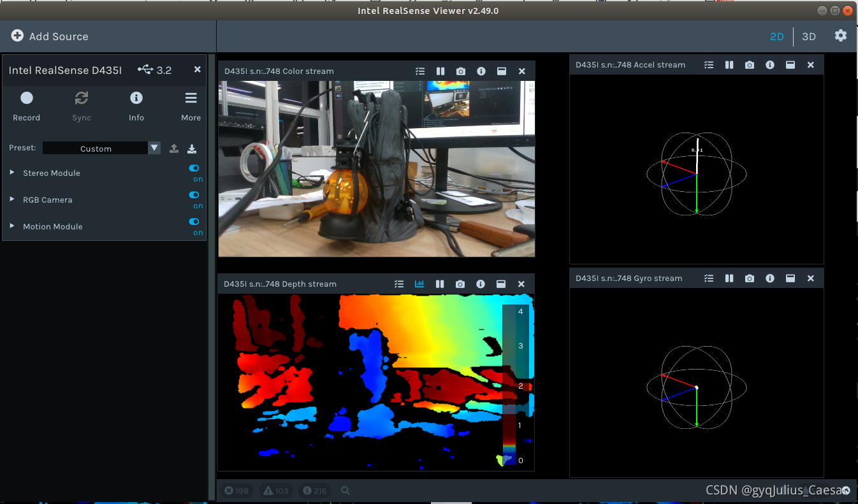
Task: Click the log search magnifier icon
Action: [345, 491]
